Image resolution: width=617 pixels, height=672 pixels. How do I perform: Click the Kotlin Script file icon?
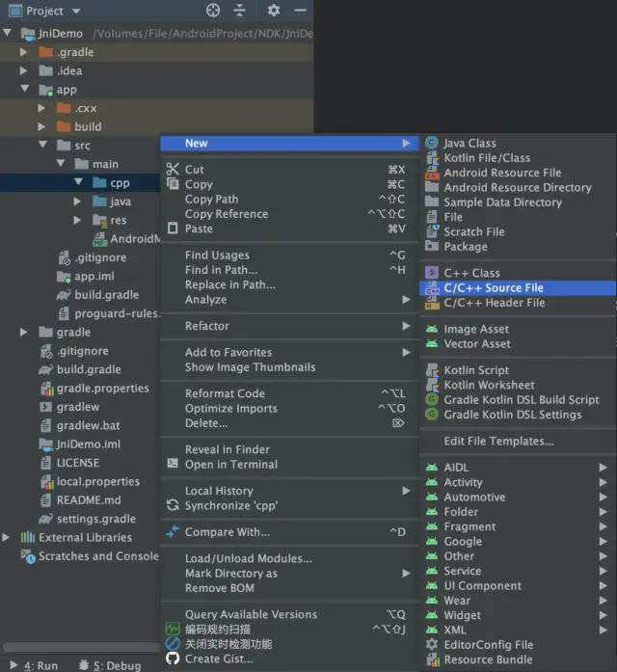[432, 370]
